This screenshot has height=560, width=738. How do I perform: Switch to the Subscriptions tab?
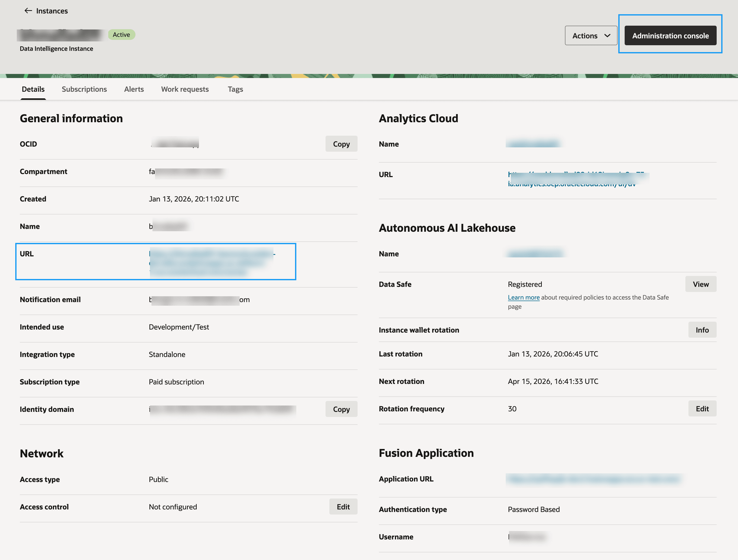tap(84, 89)
